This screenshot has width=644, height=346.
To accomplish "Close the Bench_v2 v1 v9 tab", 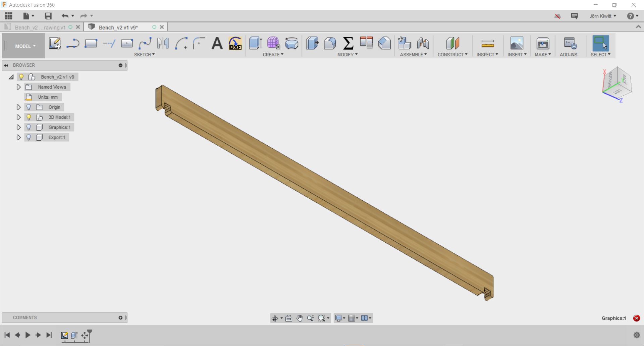I will (162, 27).
